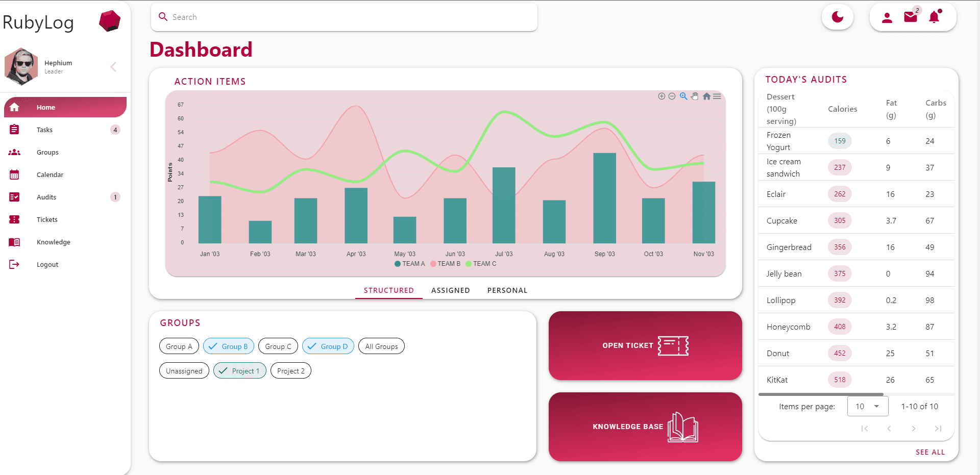Open Groups in the sidebar

point(65,152)
